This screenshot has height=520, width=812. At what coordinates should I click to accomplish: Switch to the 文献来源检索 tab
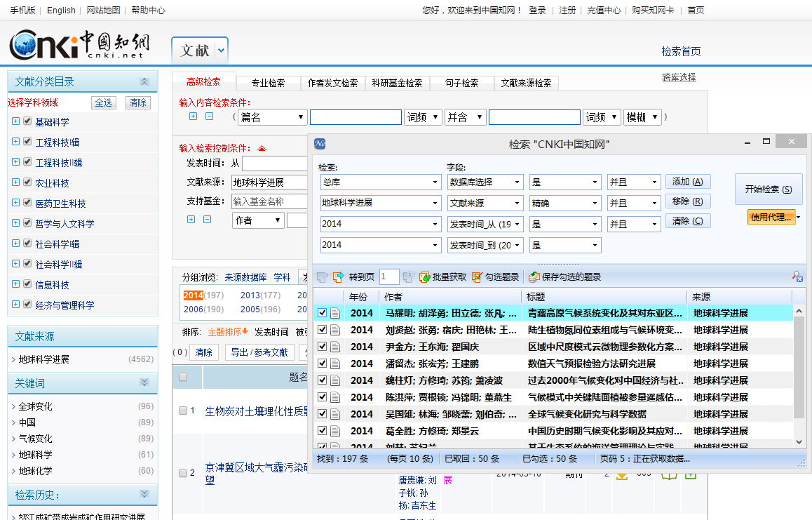tap(526, 83)
